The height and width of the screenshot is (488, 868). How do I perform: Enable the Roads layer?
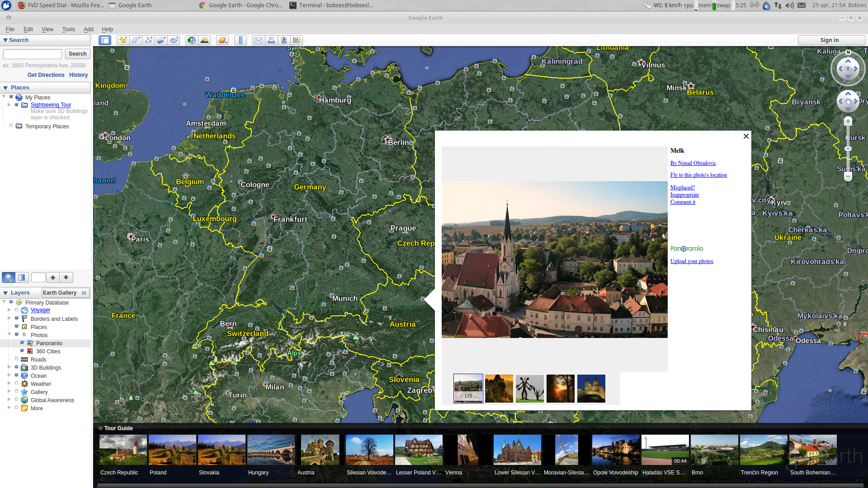click(17, 358)
